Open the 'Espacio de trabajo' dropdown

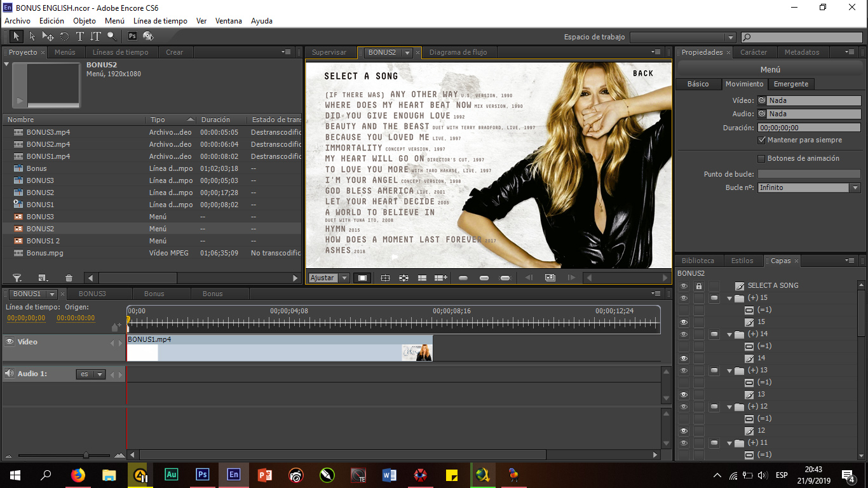(682, 37)
